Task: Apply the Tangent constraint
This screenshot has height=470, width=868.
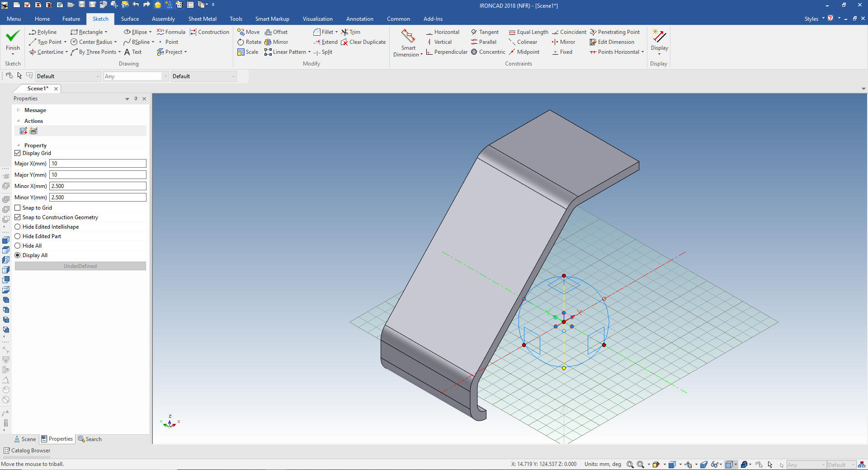Action: (x=485, y=32)
